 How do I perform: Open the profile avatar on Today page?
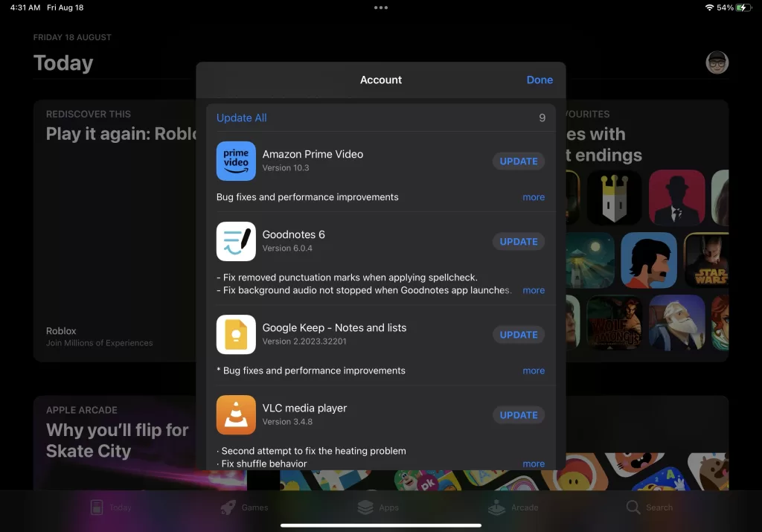pos(717,63)
